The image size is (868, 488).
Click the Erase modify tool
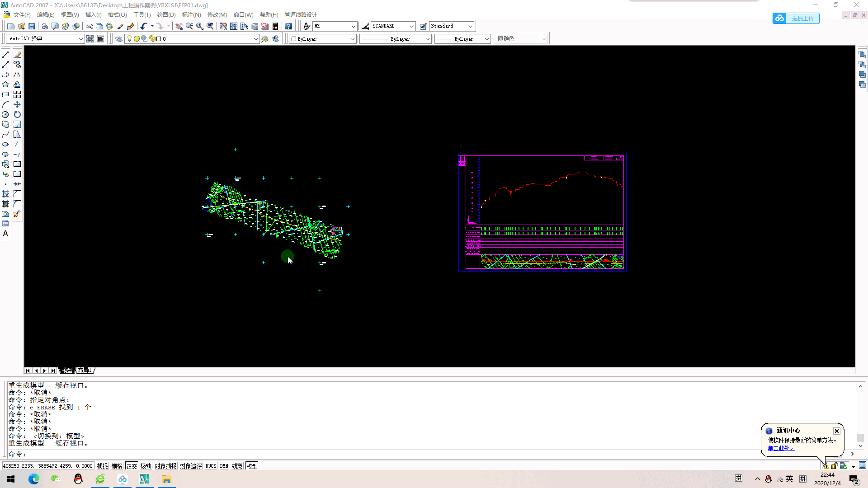tap(17, 55)
